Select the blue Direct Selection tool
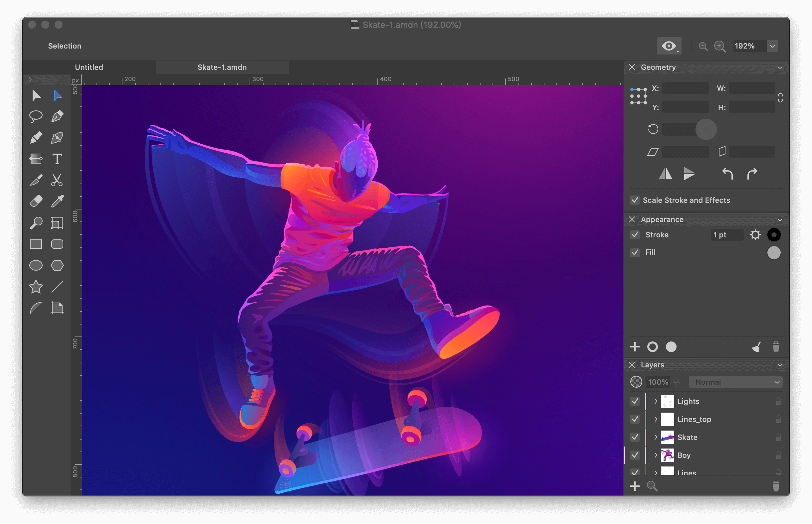This screenshot has height=524, width=812. pyautogui.click(x=57, y=96)
